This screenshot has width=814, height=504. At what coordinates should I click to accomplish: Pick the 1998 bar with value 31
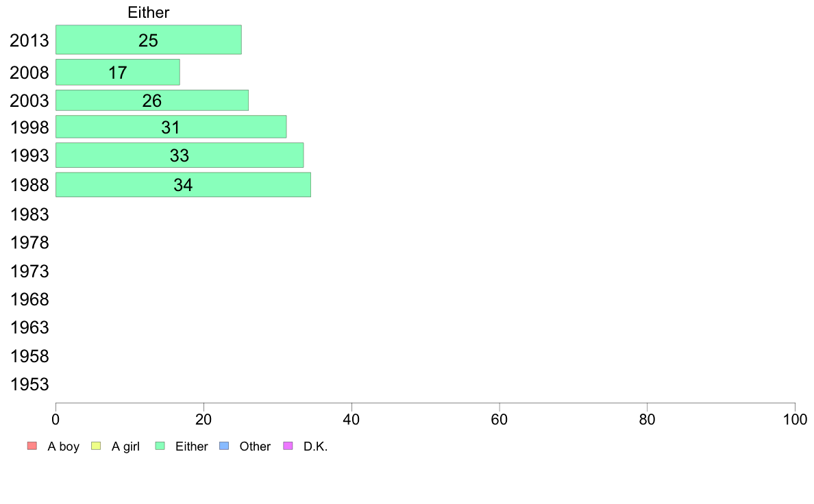click(x=171, y=127)
